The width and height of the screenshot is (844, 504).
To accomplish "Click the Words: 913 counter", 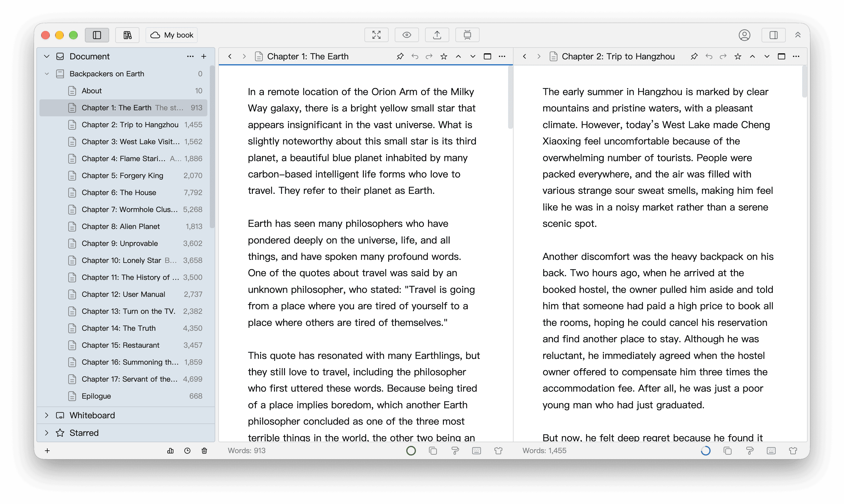I will coord(246,451).
